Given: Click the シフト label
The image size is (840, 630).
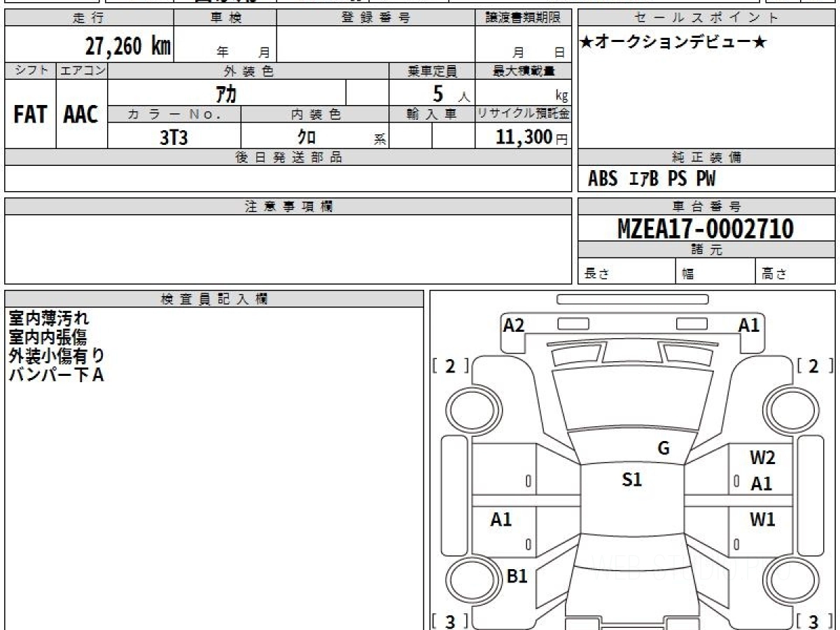Looking at the screenshot, I should click(x=30, y=71).
